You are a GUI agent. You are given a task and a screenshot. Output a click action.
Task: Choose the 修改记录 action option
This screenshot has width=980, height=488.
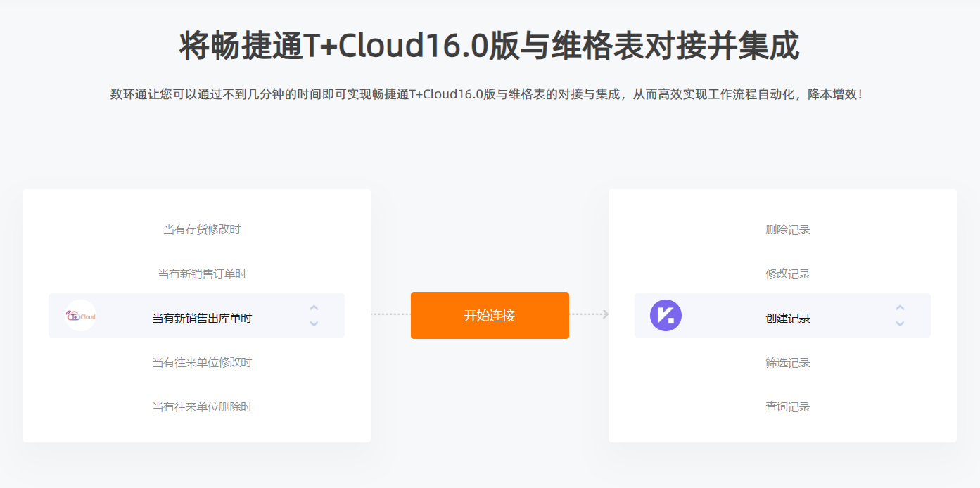(787, 274)
